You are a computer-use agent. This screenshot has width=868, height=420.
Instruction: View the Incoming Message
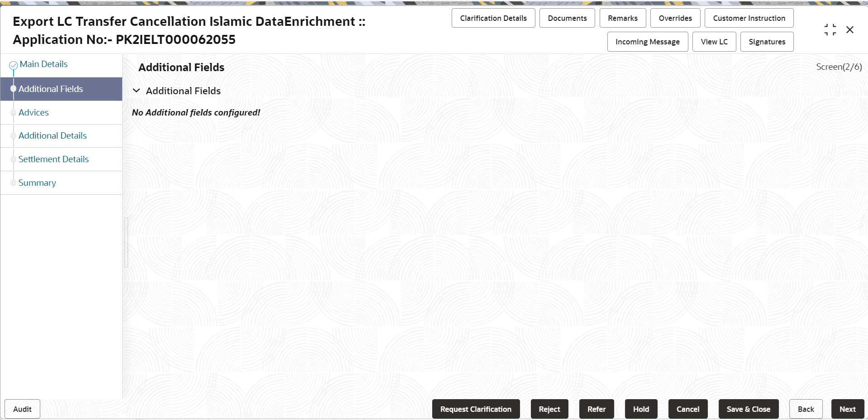(648, 42)
